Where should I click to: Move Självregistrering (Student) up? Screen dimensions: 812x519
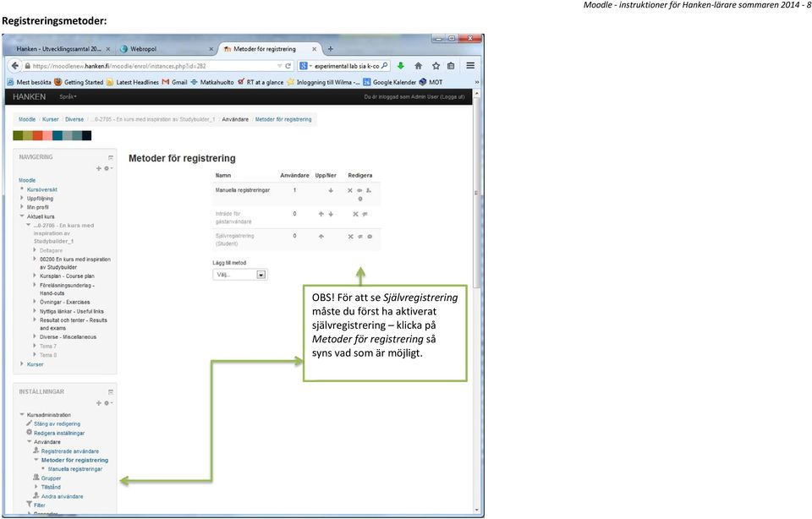[x=321, y=237]
